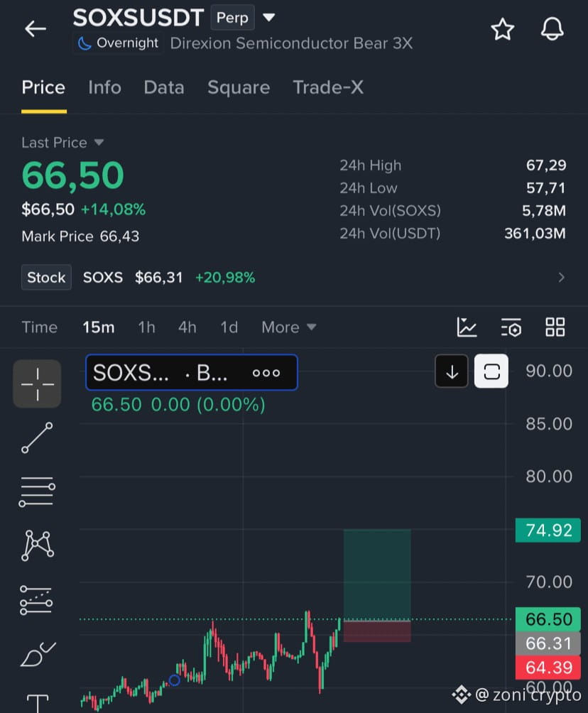The image size is (588, 713).
Task: Click the large 66,50 last price
Action: coord(72,175)
